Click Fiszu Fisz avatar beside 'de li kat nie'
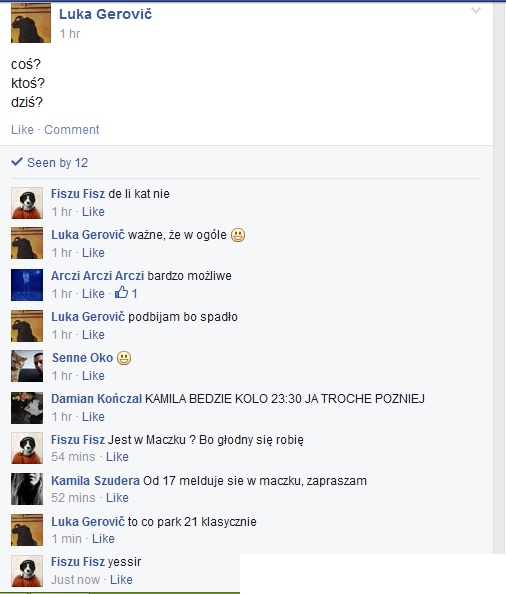 (27, 203)
